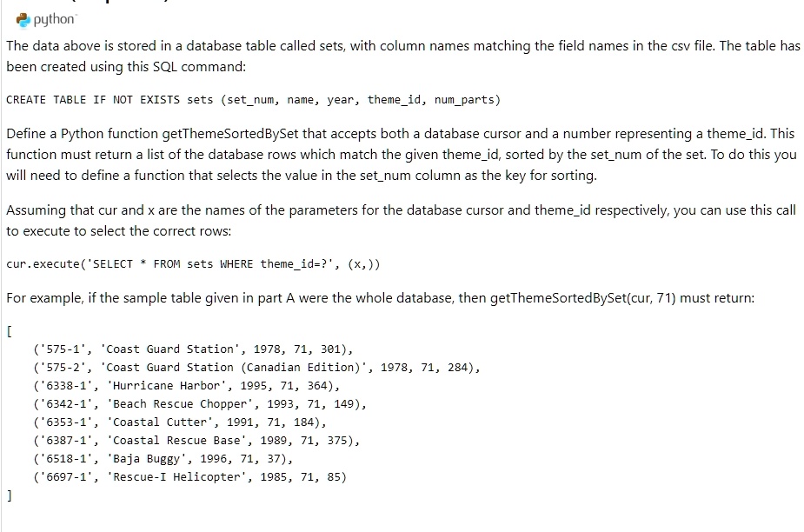Click the '6518-1' Baja Buggy row
The height and width of the screenshot is (532, 804).
[163, 459]
